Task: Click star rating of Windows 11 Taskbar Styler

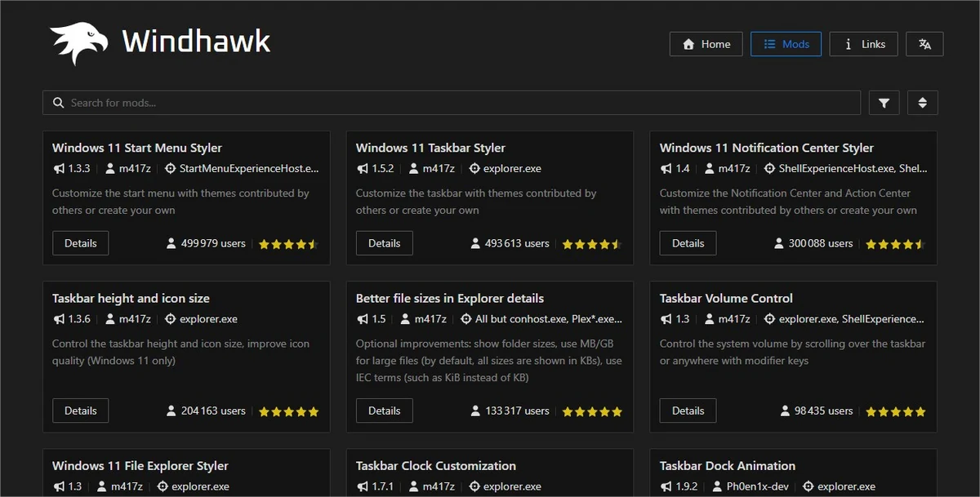Action: (x=592, y=244)
